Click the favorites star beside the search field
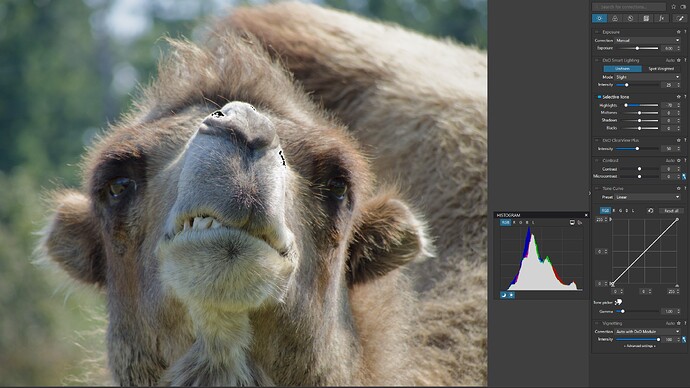 tap(674, 7)
